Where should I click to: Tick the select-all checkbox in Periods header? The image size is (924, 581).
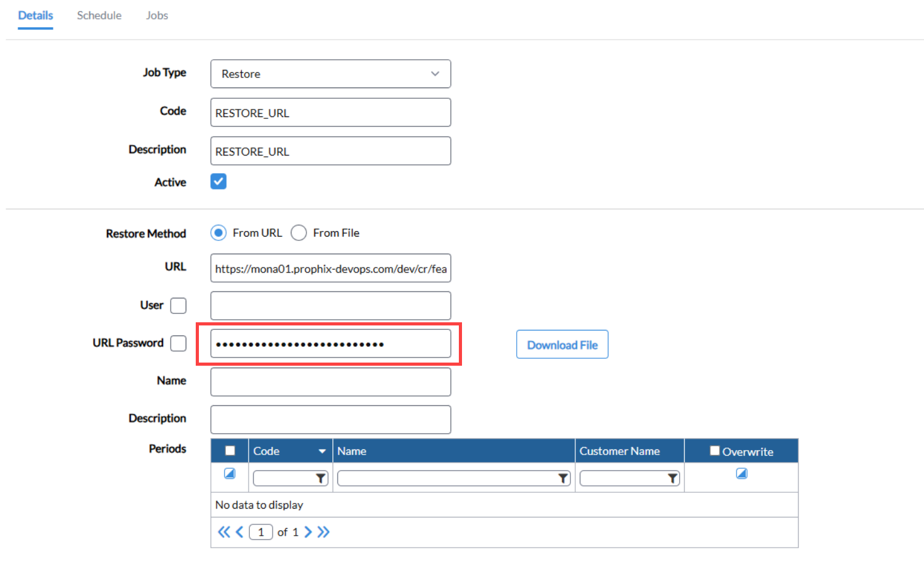(x=230, y=451)
